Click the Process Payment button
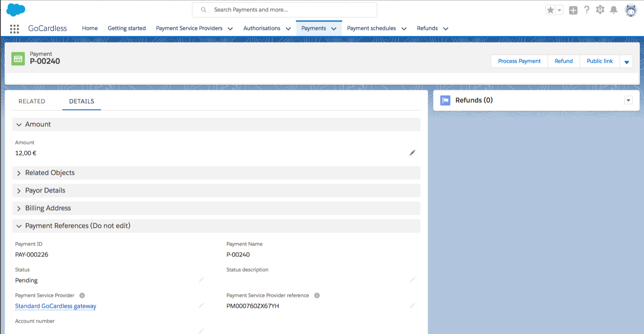The image size is (644, 334). (519, 61)
